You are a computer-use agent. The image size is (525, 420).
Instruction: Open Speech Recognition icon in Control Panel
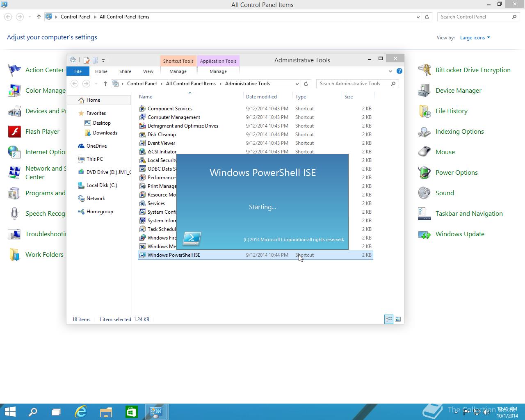click(x=14, y=214)
